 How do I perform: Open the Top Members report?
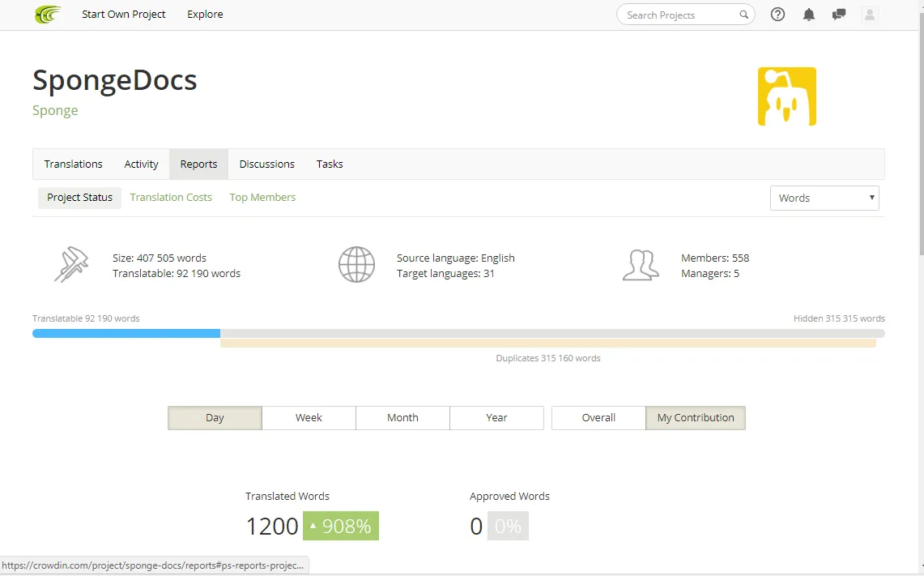point(262,198)
